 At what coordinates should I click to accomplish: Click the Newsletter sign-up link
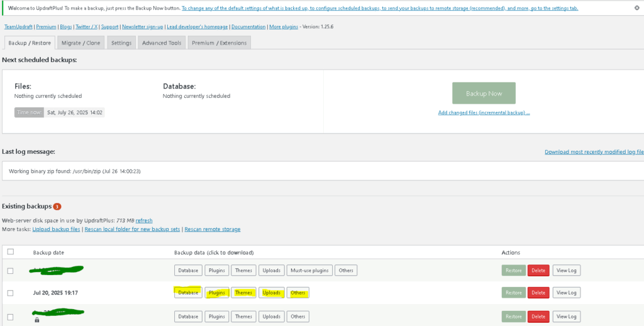tap(142, 26)
